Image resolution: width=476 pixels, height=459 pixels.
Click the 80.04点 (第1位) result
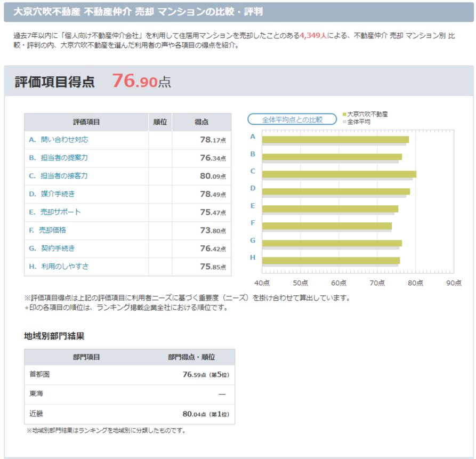(206, 414)
